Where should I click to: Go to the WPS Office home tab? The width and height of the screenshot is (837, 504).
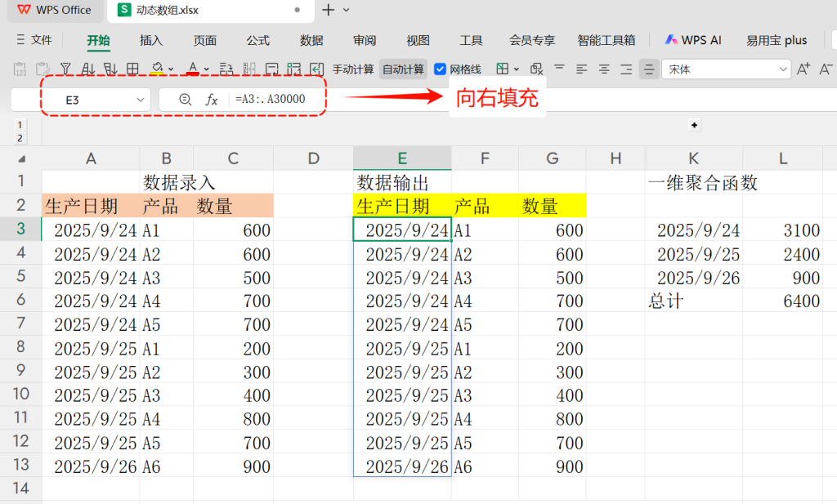pos(55,10)
